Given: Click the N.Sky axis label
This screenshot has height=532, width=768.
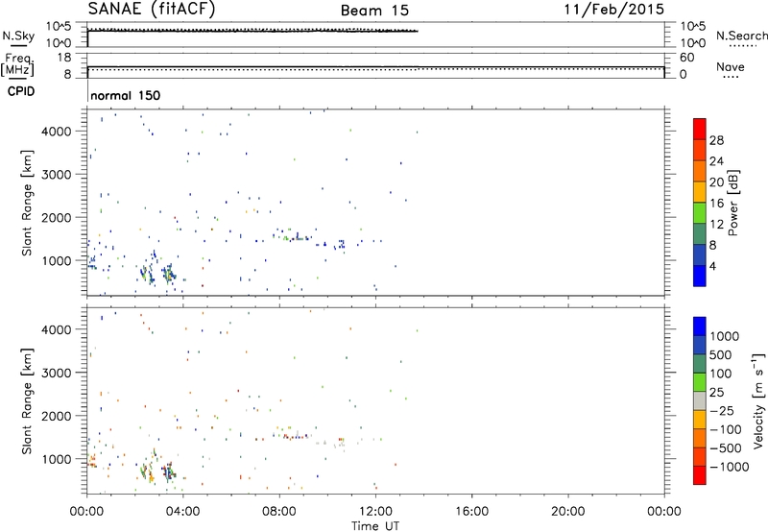Looking at the screenshot, I should [x=18, y=36].
